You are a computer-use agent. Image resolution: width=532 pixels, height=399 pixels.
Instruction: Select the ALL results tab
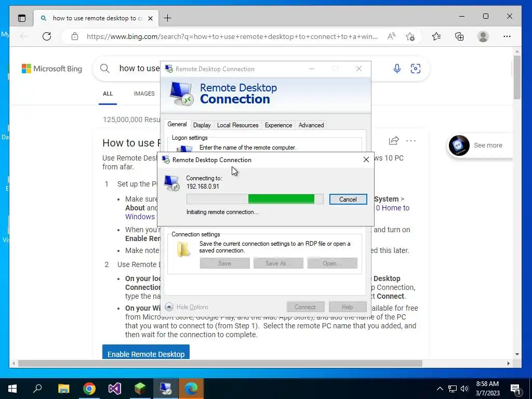click(x=108, y=94)
